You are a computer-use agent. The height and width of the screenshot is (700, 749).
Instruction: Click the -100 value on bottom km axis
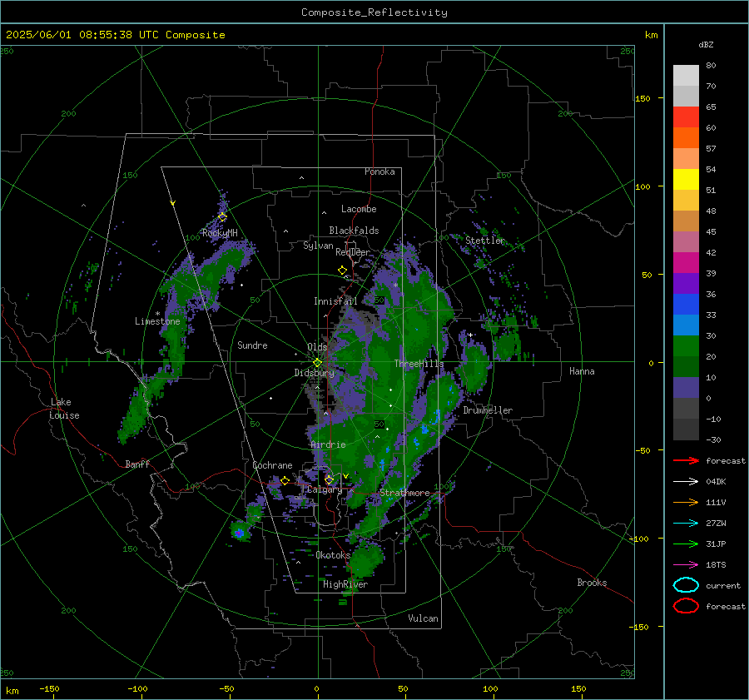137,688
